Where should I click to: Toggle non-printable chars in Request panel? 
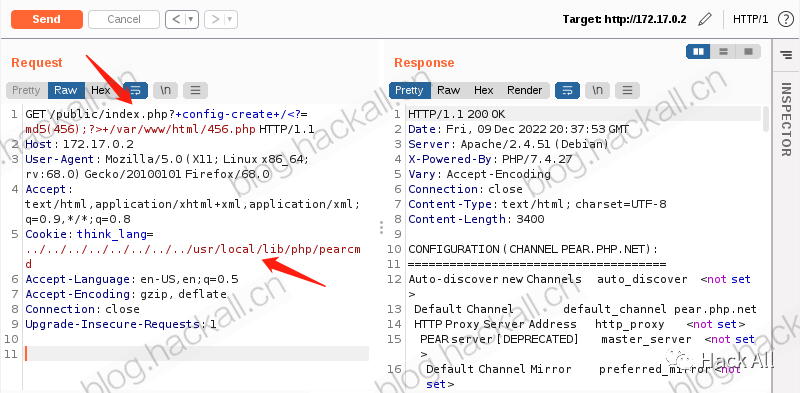coord(165,90)
